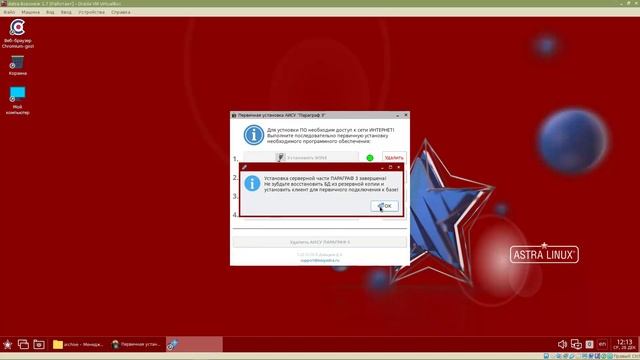
Task: Click OK in the completion message dialog
Action: (x=384, y=206)
